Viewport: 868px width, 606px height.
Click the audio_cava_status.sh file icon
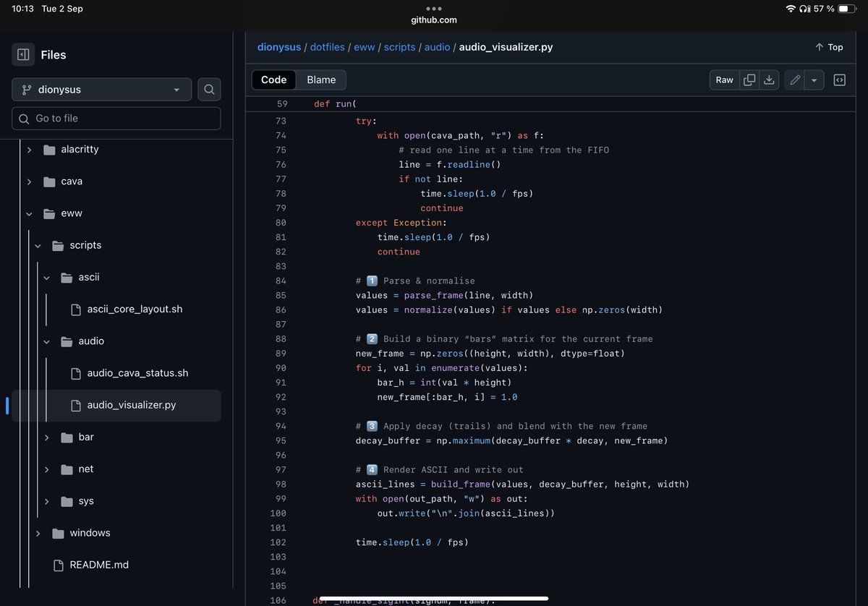75,373
